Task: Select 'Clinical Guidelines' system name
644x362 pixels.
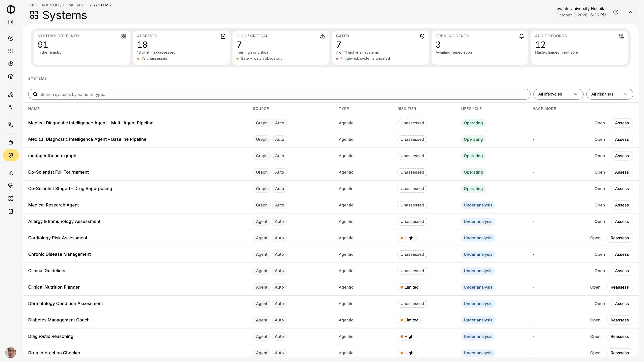Action: coord(47,270)
